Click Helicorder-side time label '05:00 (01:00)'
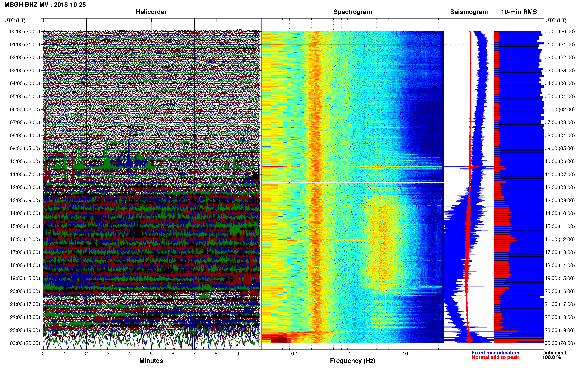Screen dimensions: 588x368 click(25, 96)
